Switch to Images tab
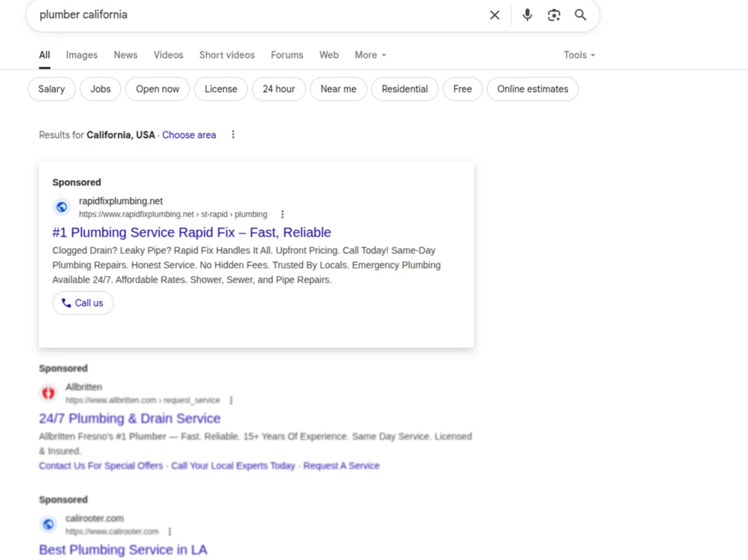Screen dimensions: 748x560 (81, 55)
